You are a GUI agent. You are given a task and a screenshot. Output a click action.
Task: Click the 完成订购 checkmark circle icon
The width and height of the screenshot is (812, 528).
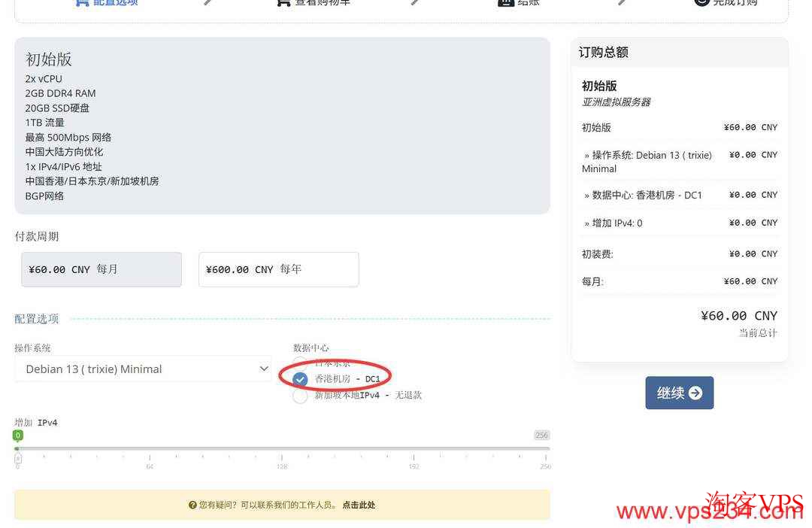click(x=701, y=2)
